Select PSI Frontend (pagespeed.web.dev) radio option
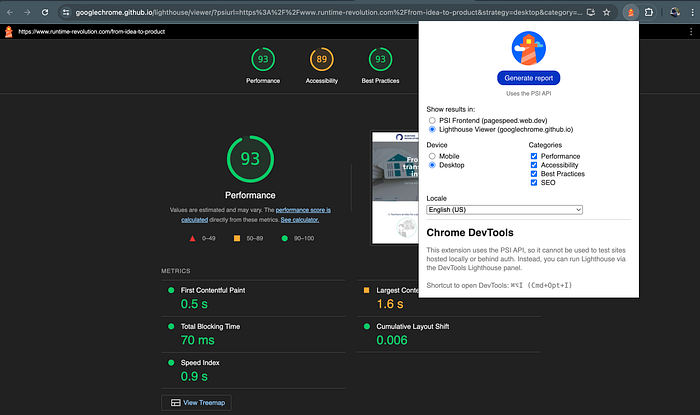This screenshot has width=700, height=415. tap(432, 120)
